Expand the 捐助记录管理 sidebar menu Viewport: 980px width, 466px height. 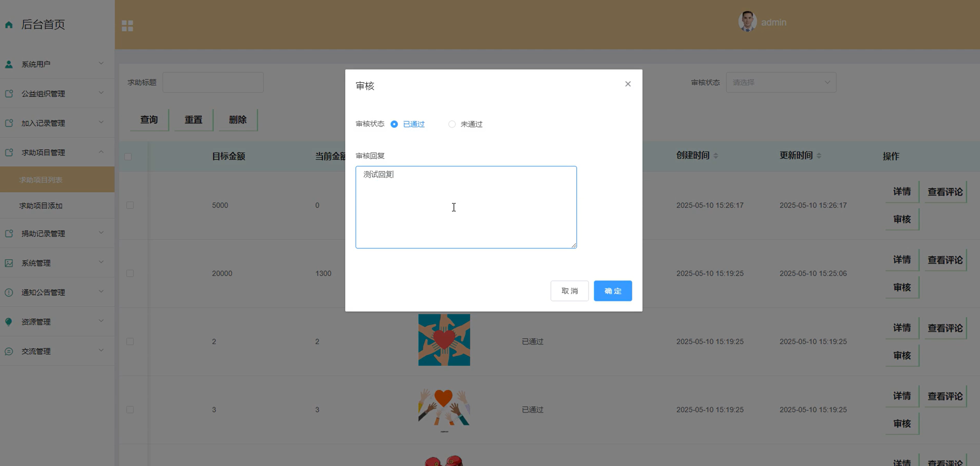57,233
